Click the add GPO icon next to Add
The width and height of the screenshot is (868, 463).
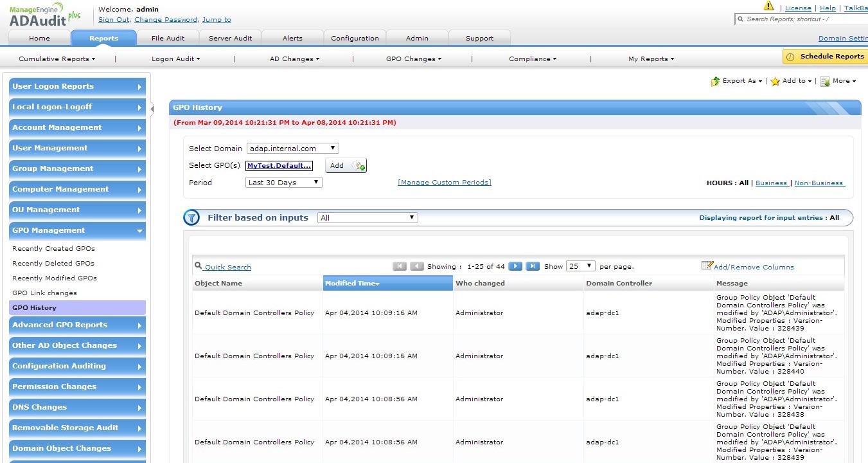[360, 165]
